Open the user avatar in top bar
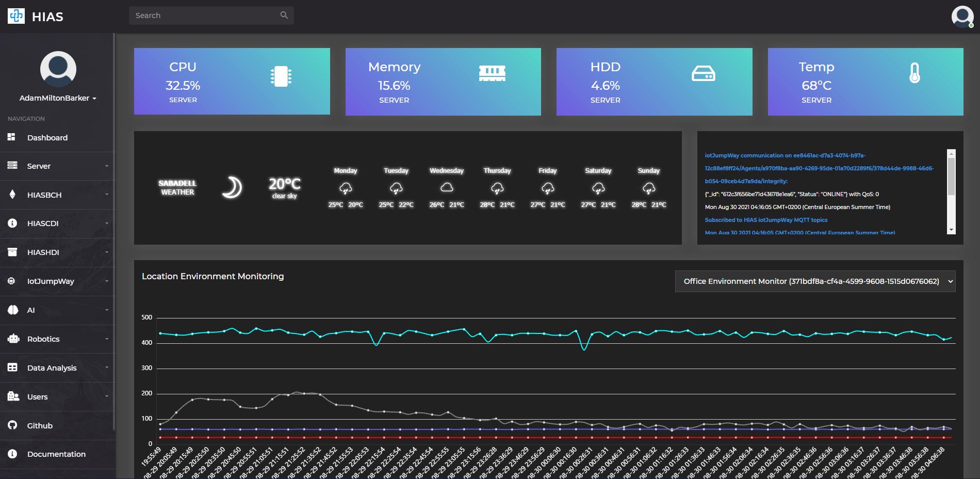The width and height of the screenshot is (980, 479). (962, 17)
